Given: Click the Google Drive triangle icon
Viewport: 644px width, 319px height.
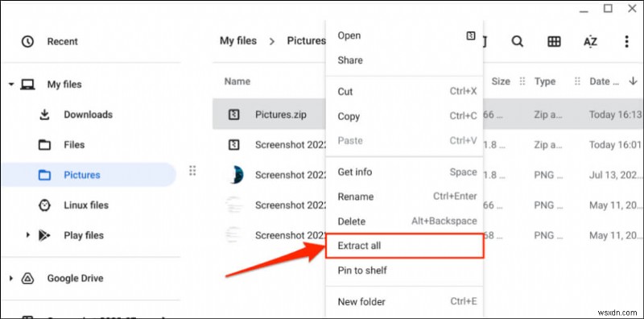Looking at the screenshot, I should coord(27,278).
